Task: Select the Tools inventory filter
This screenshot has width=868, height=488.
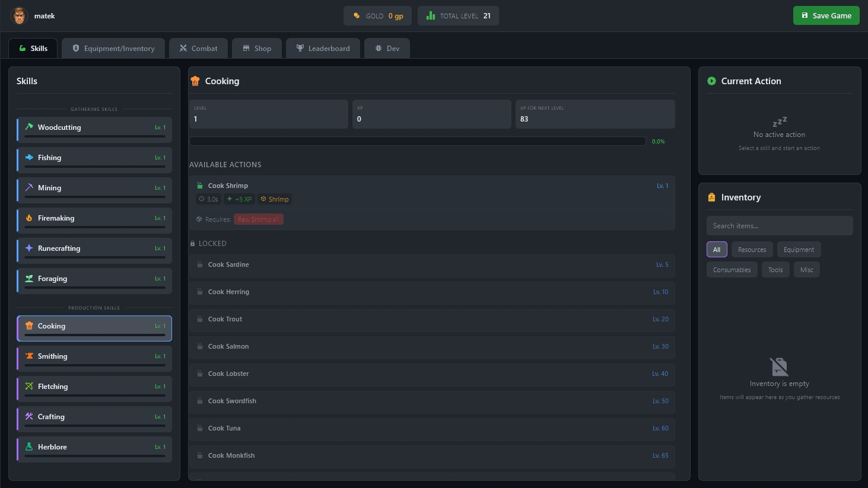Action: [x=775, y=270]
